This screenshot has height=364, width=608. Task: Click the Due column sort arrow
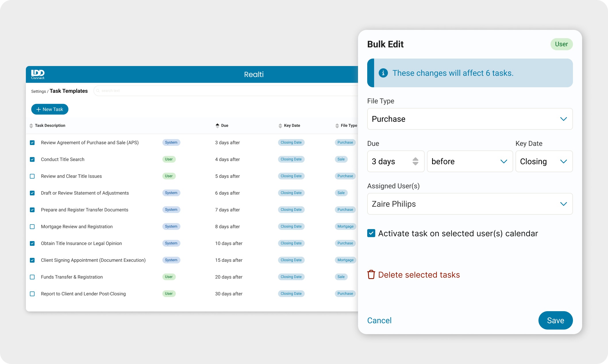click(x=217, y=125)
